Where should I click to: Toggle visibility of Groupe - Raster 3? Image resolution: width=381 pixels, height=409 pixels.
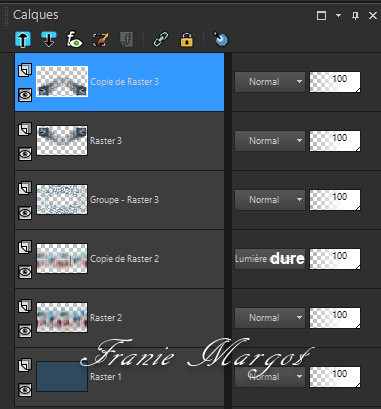[25, 213]
